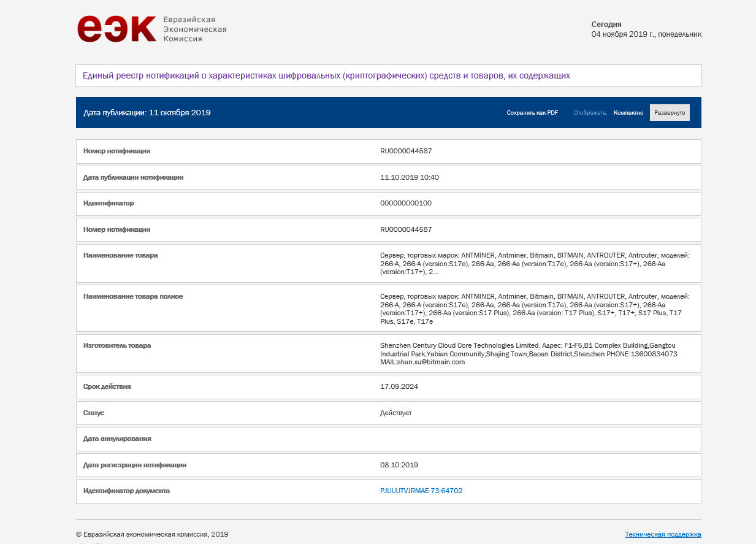Open the Единый реестр нотификаций title link

pos(326,75)
